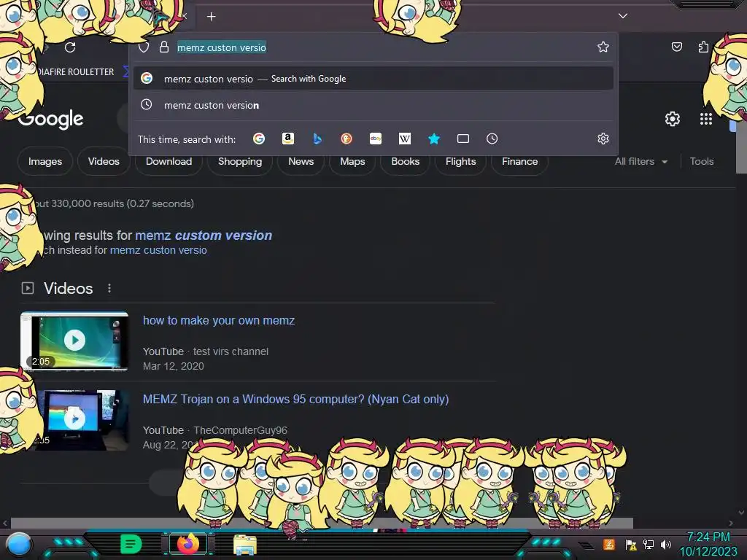Switch to the Finance results tab
747x560 pixels.
519,161
